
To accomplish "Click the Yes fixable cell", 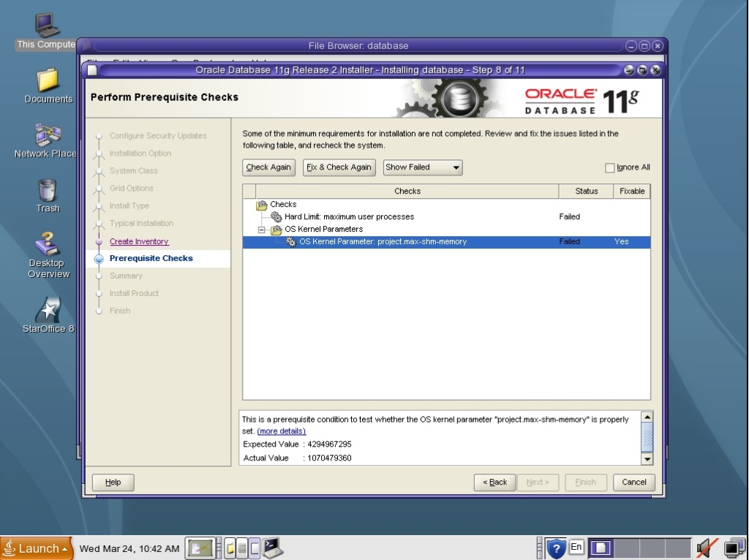I will [x=622, y=241].
